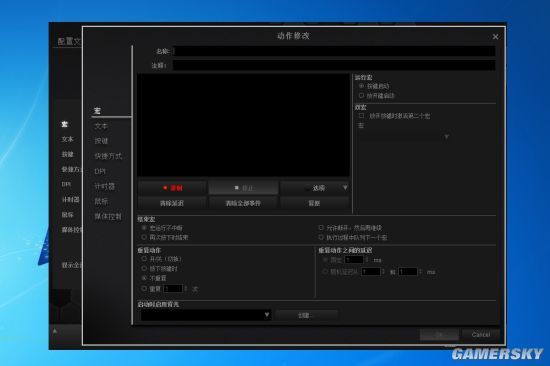Click into the 名称 name field
The width and height of the screenshot is (550, 366).
click(x=334, y=51)
